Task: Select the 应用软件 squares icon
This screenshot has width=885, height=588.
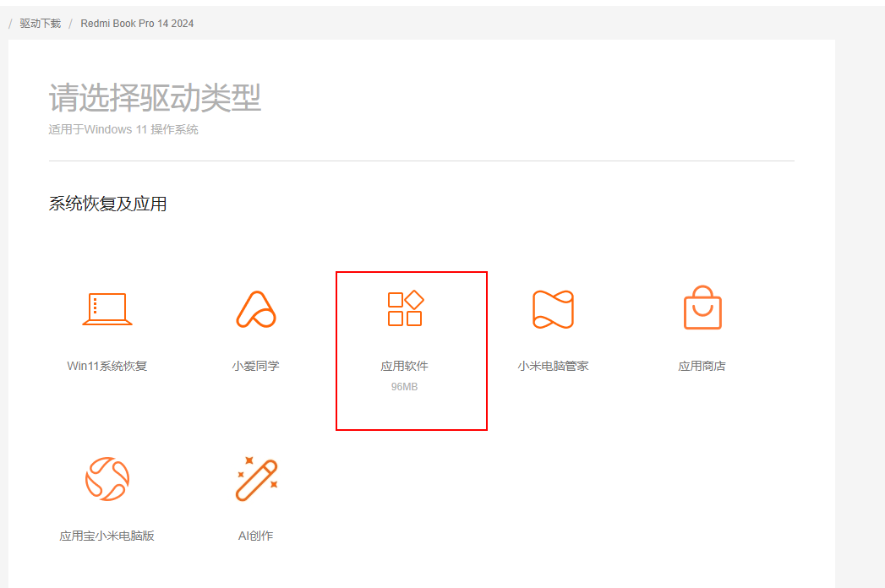Action: click(x=405, y=308)
